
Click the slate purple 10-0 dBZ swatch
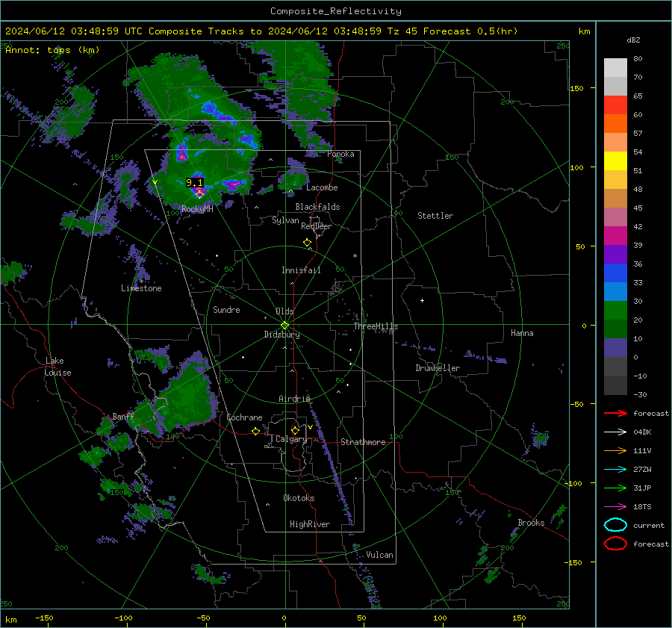615,348
